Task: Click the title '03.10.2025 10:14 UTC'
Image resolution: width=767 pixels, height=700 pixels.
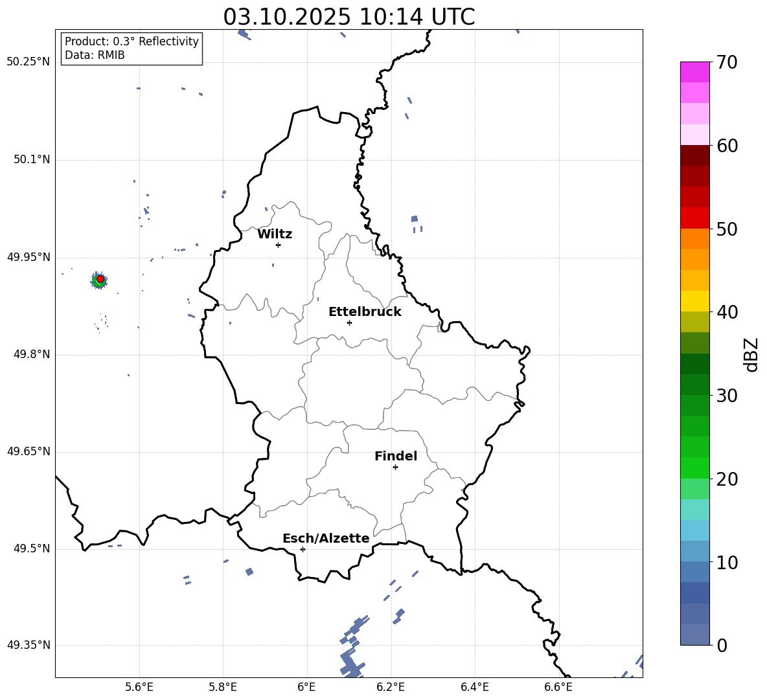Action: pyautogui.click(x=349, y=17)
